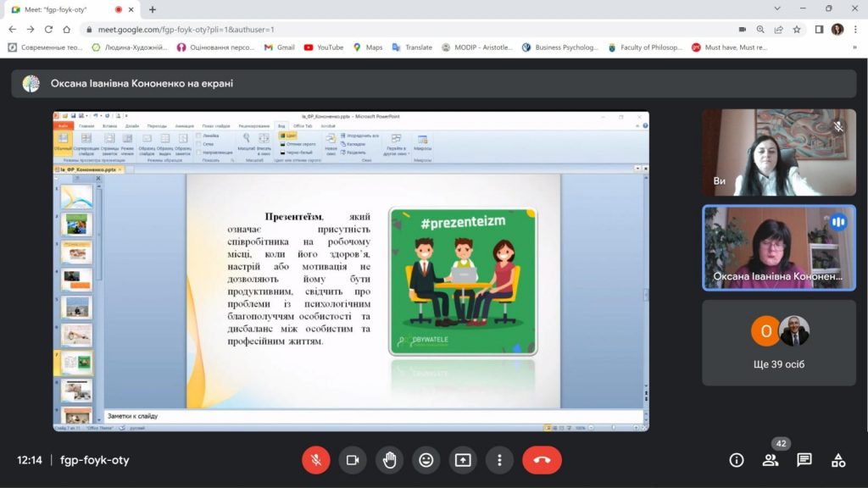Bookmark this page with the star icon
The image size is (868, 488).
(797, 29)
